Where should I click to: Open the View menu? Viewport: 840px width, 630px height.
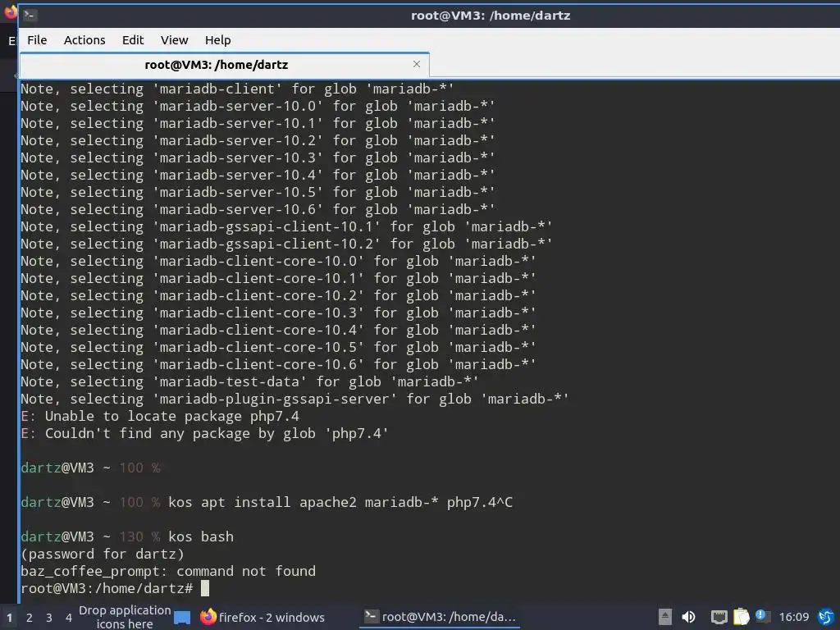174,40
